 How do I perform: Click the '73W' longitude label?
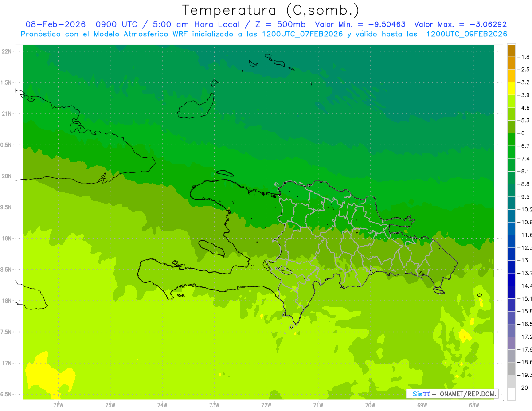[214, 405]
